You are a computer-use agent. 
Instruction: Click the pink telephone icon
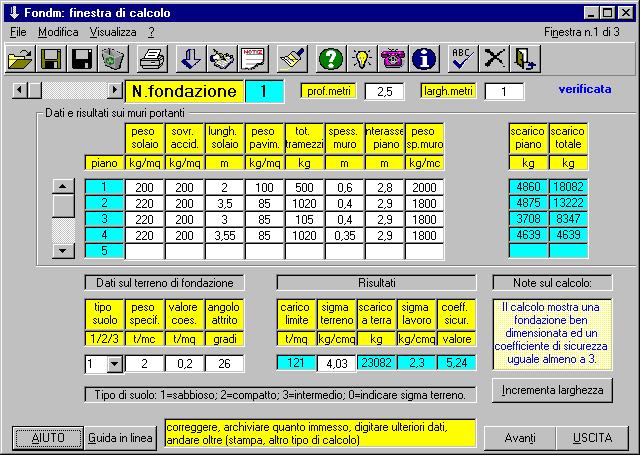393,59
